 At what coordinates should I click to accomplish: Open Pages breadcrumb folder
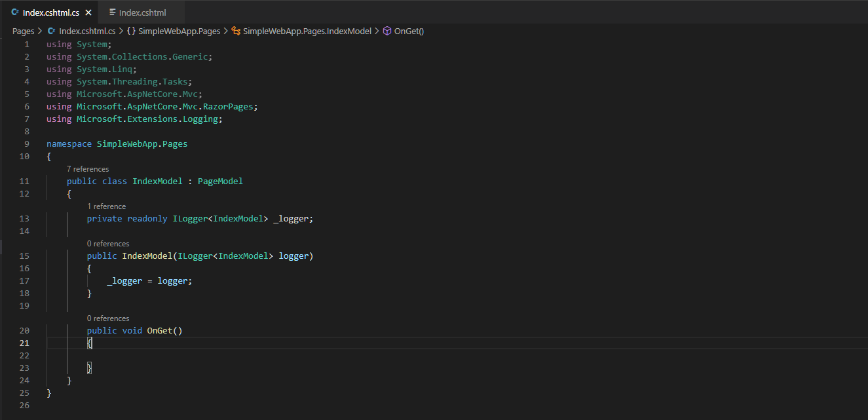[x=23, y=31]
